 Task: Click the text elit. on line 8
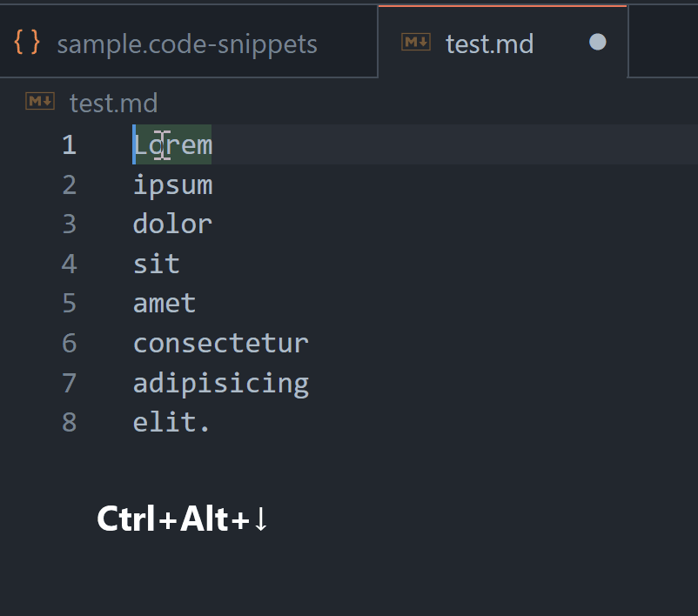point(171,423)
